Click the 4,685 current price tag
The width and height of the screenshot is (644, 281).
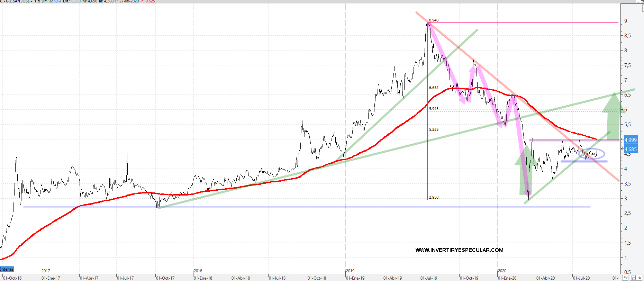click(631, 149)
